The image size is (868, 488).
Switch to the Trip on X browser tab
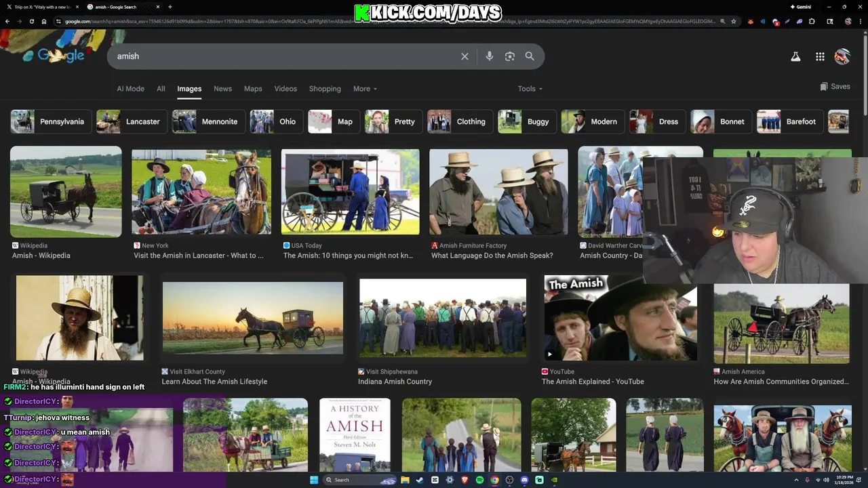(x=43, y=7)
